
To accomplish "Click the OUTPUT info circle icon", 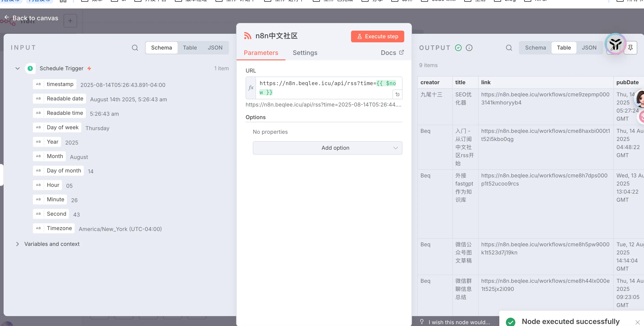I will [469, 48].
